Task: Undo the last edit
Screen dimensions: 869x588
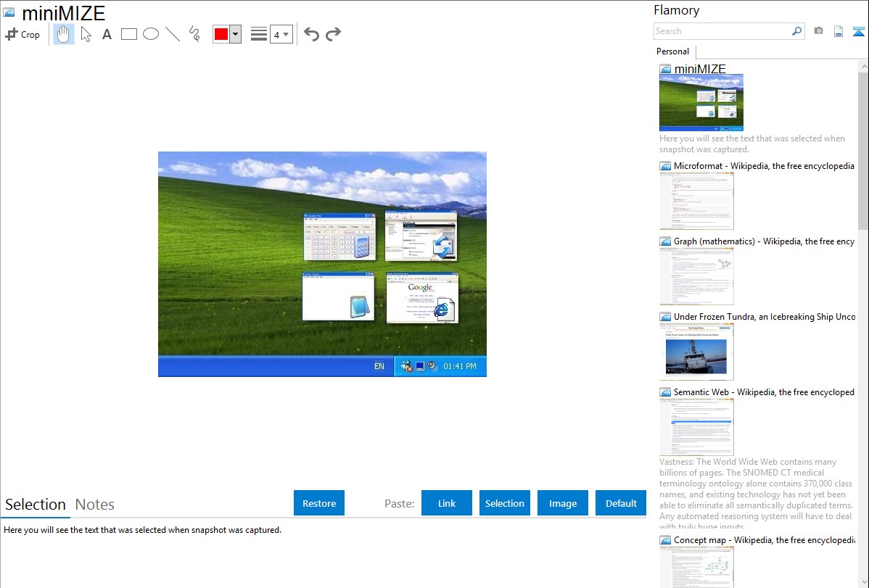Action: [311, 34]
